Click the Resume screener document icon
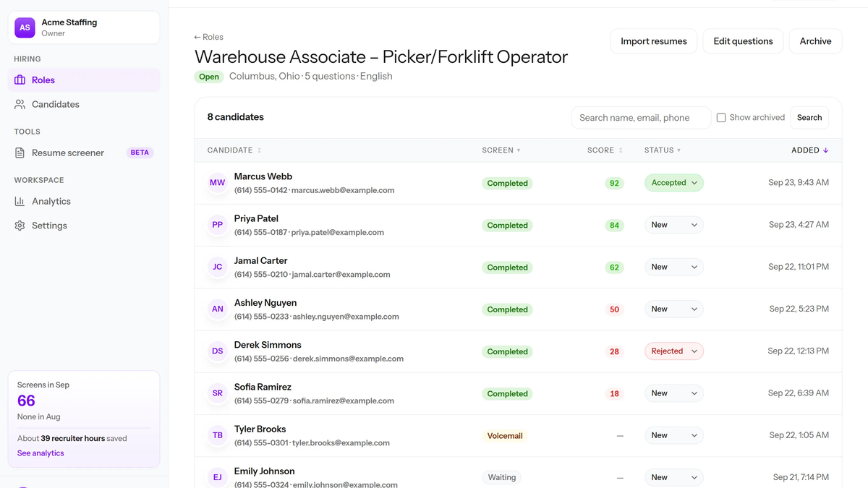 20,153
